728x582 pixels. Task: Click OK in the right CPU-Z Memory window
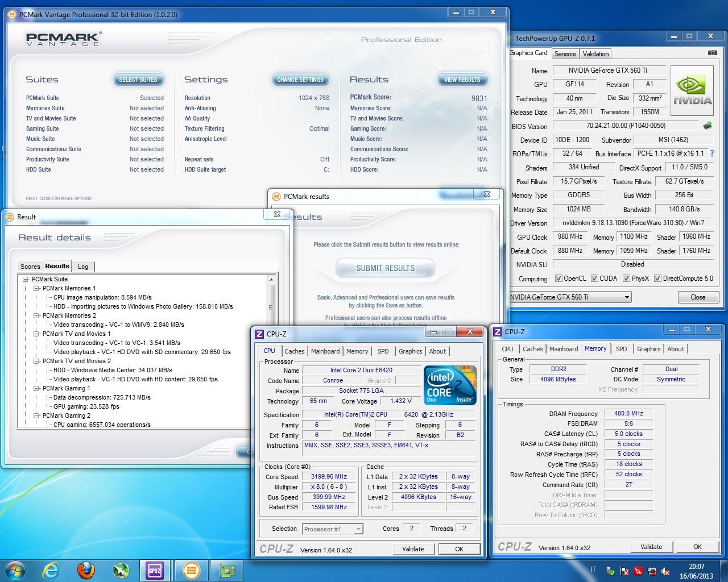697,547
